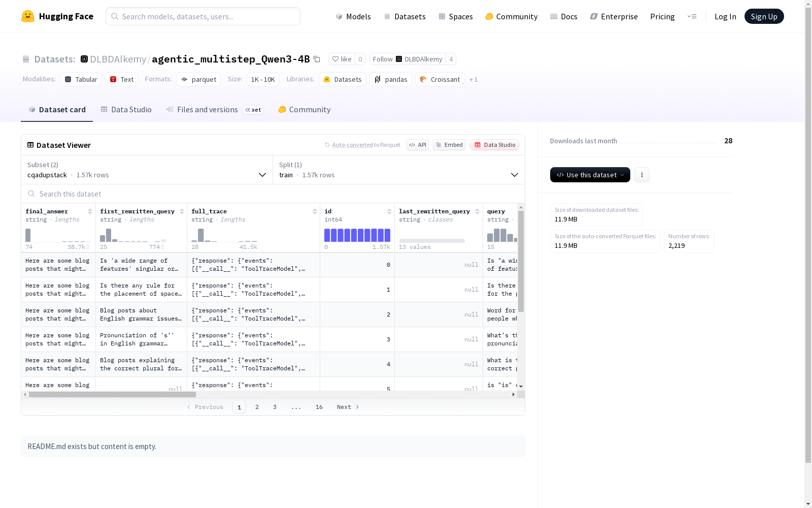Click the Hugging Face logo icon
The width and height of the screenshot is (812, 508).
(28, 16)
